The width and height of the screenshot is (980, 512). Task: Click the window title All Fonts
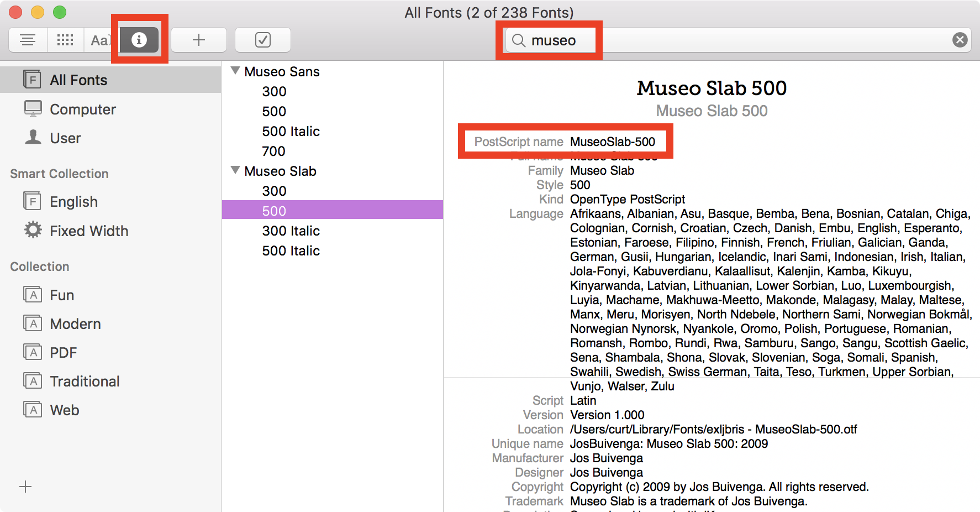[489, 12]
